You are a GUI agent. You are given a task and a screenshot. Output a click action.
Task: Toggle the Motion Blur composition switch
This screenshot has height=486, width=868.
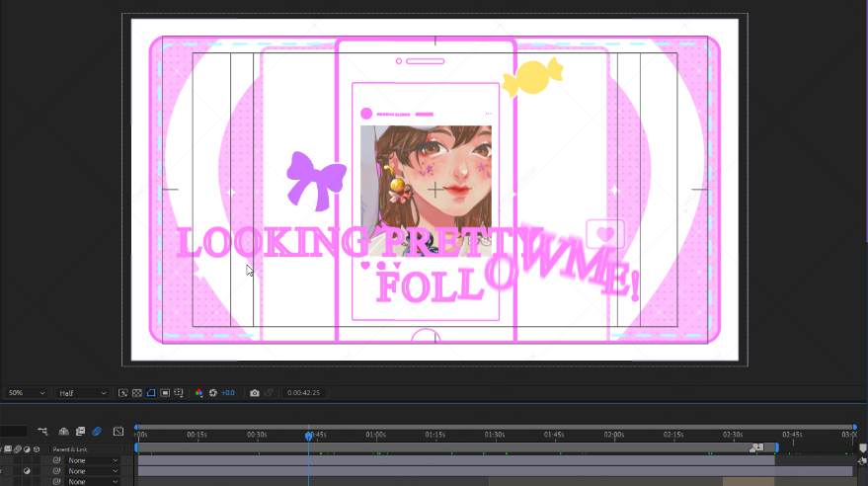(97, 432)
